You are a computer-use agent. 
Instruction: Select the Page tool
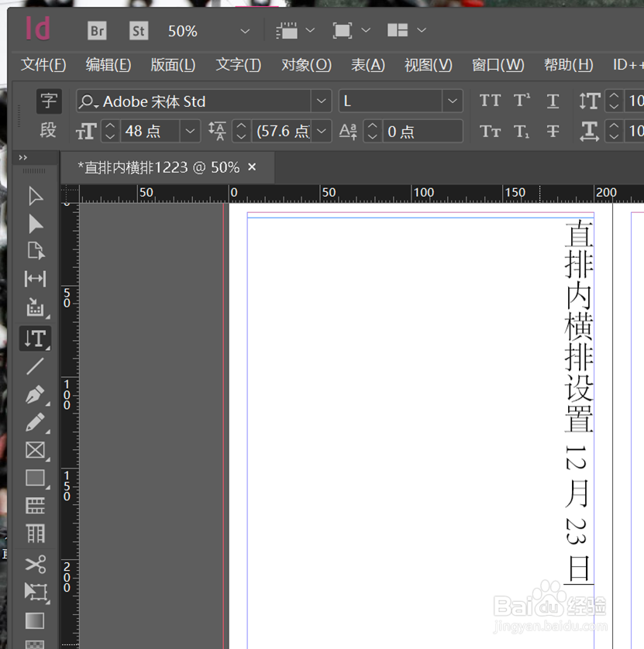pos(36,251)
